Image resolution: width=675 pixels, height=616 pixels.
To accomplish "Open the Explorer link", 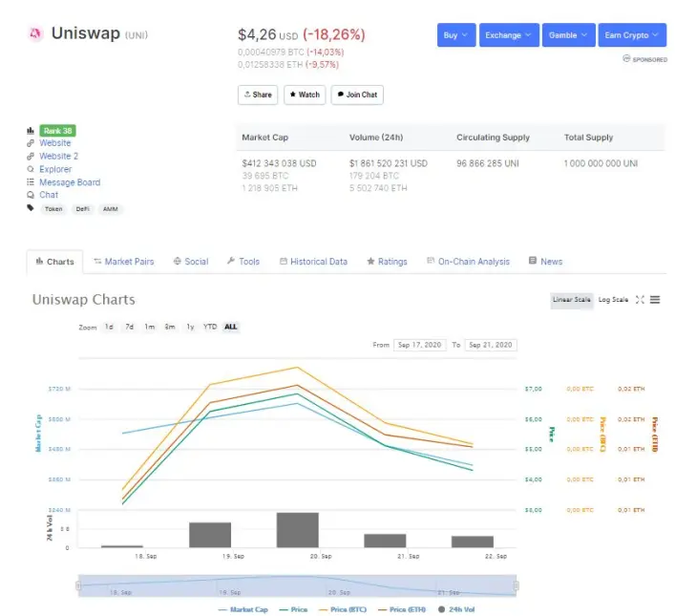I will (55, 169).
